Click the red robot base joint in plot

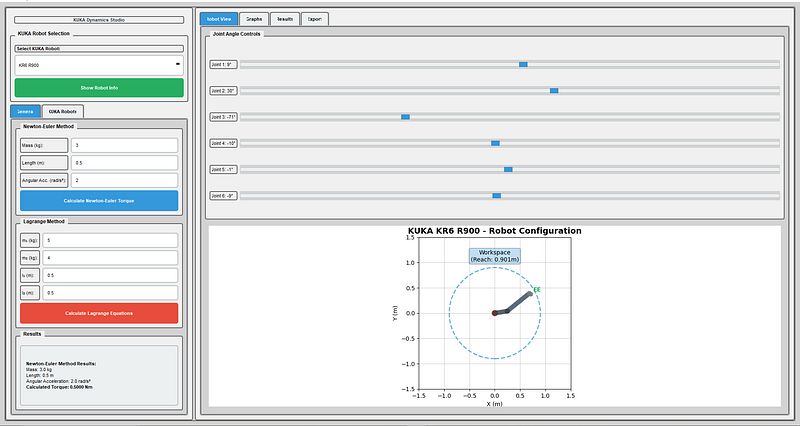tap(494, 313)
